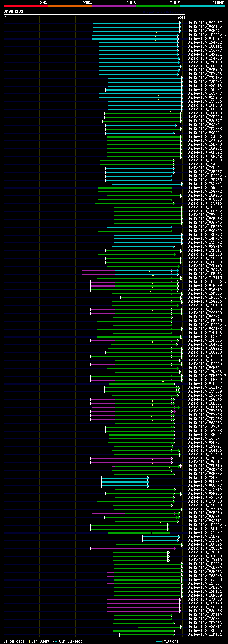Select hit label UniRef100_B9EWL9
Viewport: 228px width, 644px height.
(204, 70)
